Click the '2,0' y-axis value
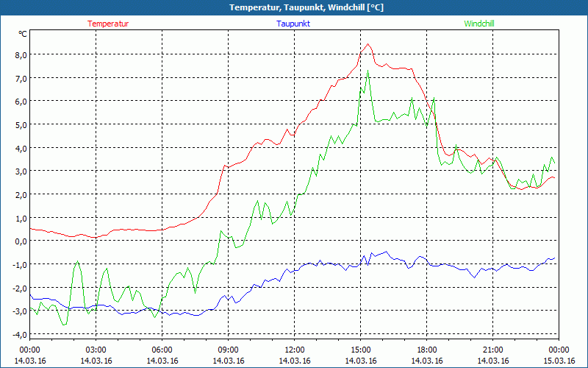 tap(21, 194)
